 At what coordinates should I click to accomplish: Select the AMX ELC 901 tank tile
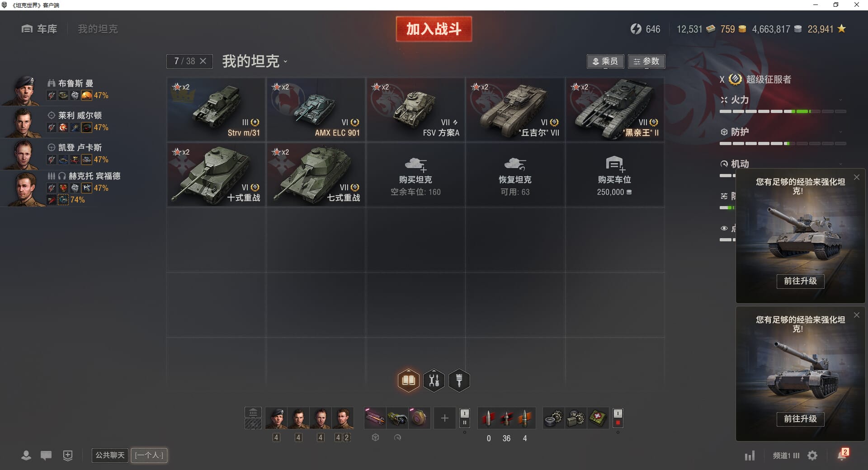click(x=316, y=110)
